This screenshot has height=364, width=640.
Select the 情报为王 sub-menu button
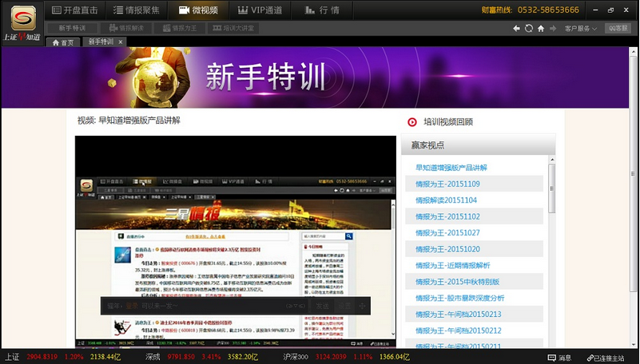180,28
